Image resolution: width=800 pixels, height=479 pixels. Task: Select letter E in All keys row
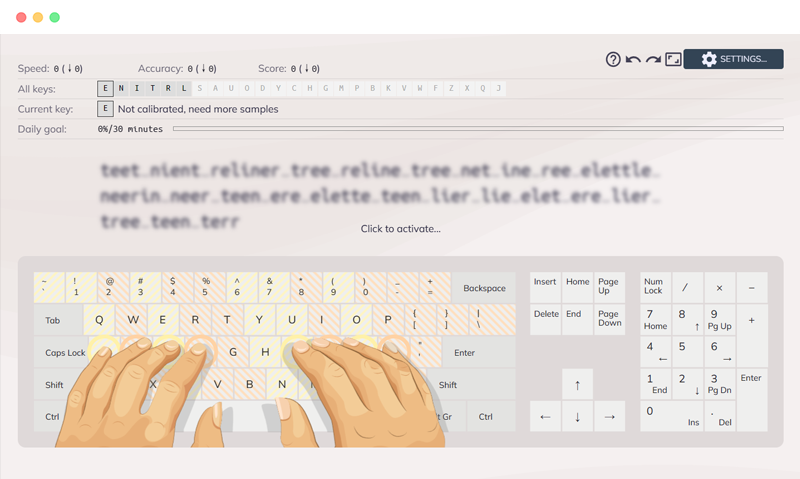coord(105,89)
